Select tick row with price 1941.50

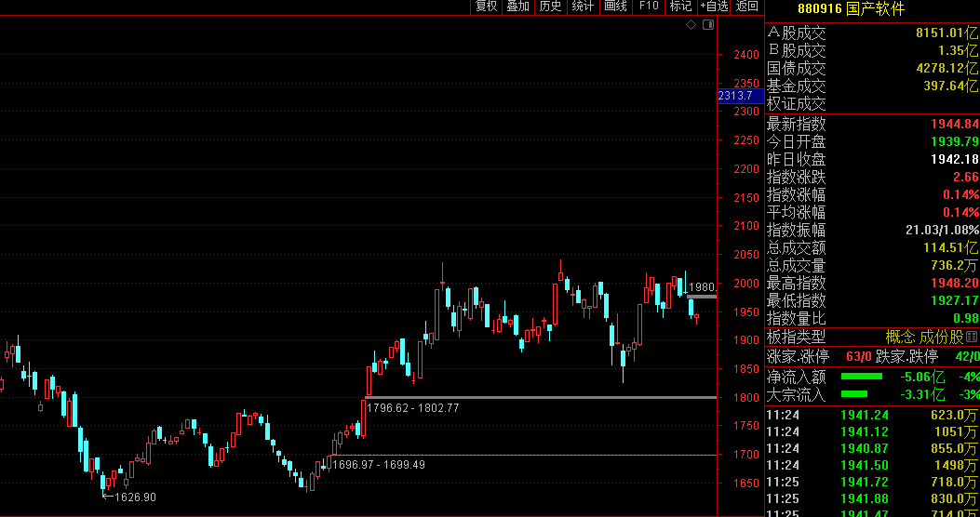pyautogui.click(x=872, y=465)
